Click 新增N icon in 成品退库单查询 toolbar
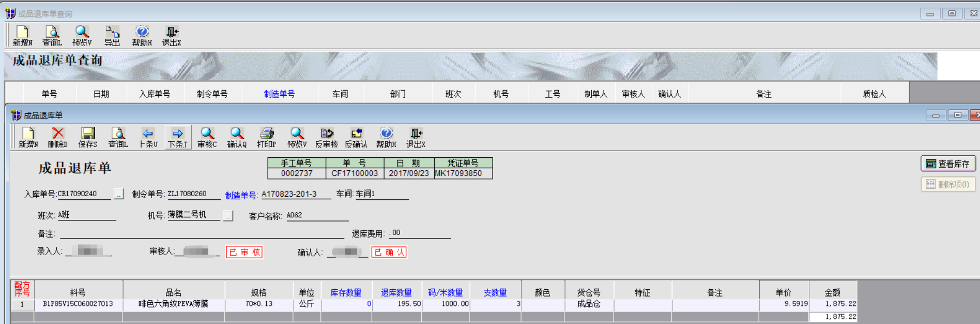This screenshot has width=980, height=324. coord(22,36)
